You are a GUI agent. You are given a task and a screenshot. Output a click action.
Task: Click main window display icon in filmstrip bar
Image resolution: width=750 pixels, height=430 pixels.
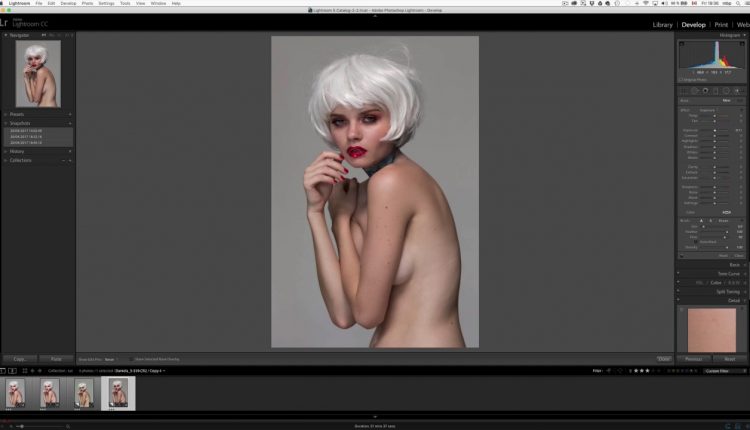tap(3, 371)
